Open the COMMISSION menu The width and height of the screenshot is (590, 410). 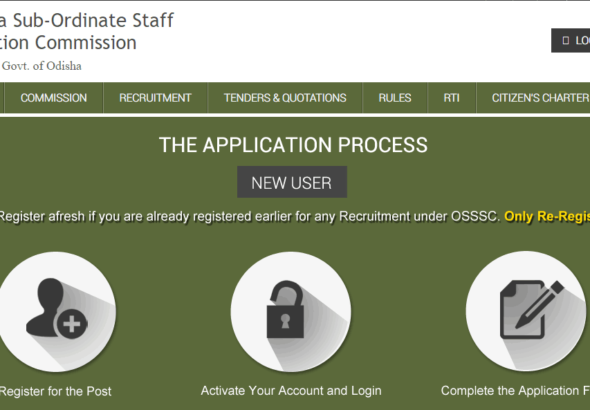click(x=53, y=98)
